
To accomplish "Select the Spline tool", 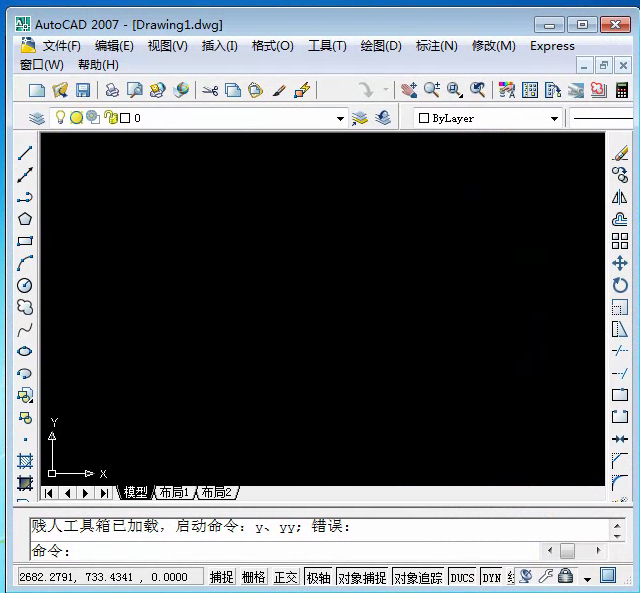I will click(25, 329).
